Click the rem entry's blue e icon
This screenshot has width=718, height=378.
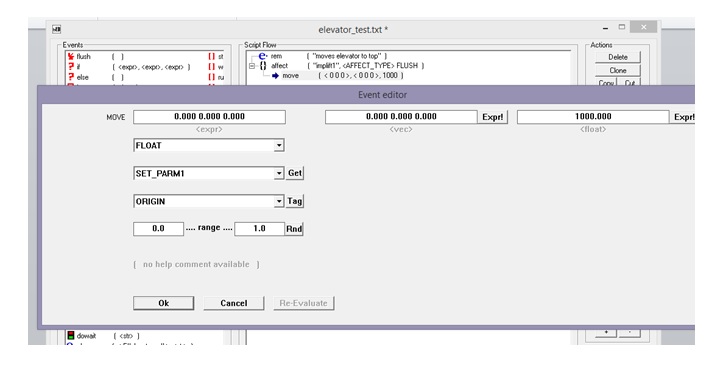pyautogui.click(x=262, y=56)
